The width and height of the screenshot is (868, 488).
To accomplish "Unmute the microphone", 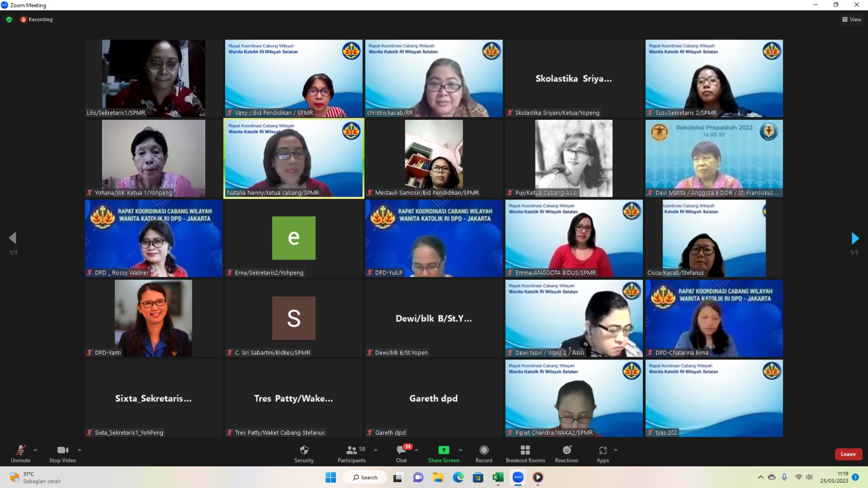I will coord(21,454).
